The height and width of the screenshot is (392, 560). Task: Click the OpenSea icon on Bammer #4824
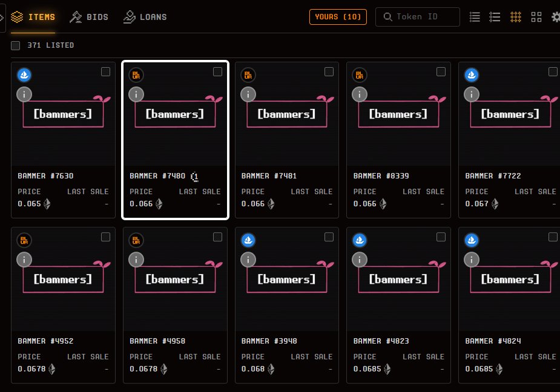472,240
